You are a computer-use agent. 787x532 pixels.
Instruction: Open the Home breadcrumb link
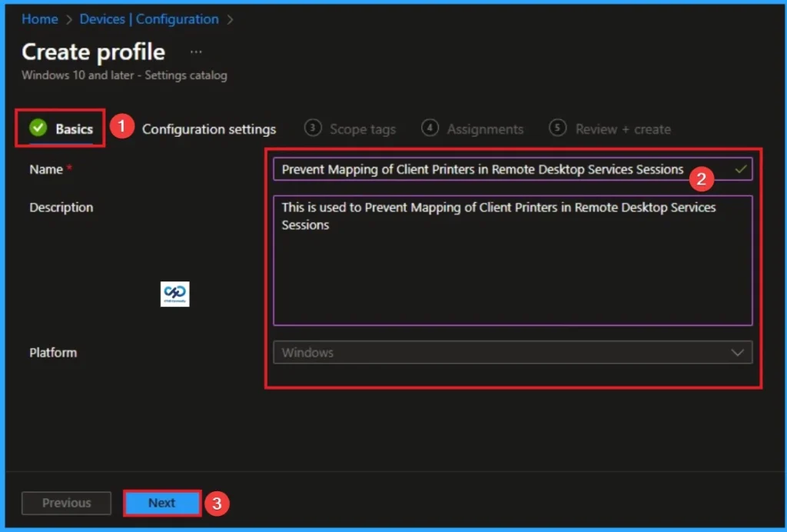[39, 18]
